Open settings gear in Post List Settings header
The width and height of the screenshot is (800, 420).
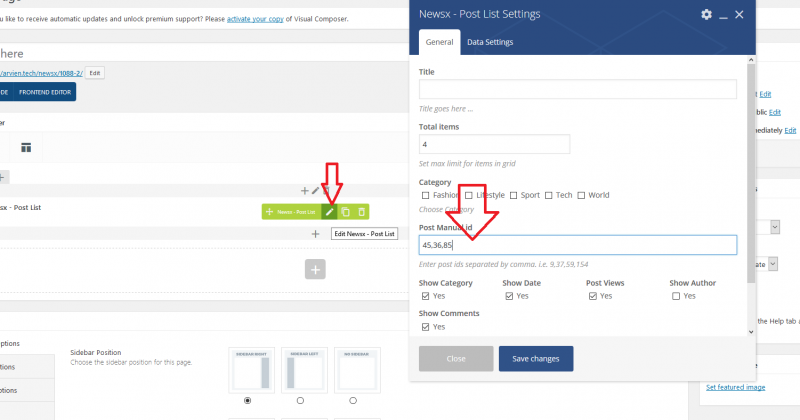(x=707, y=14)
